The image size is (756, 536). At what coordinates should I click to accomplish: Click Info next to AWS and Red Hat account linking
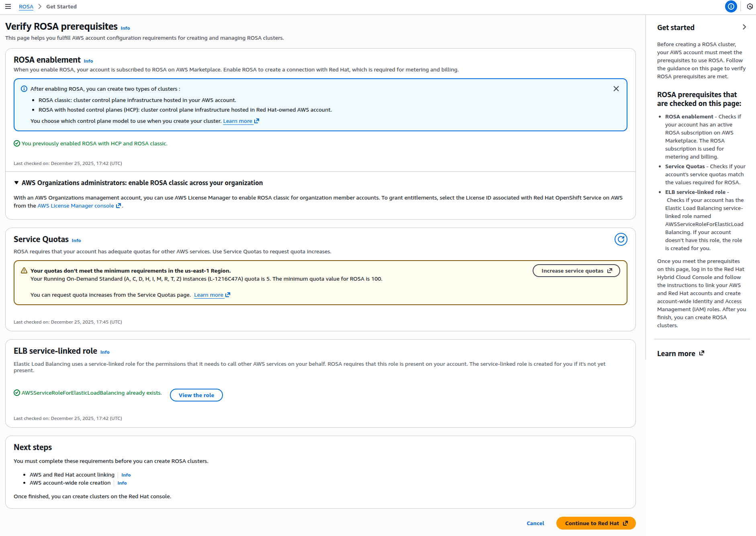(x=126, y=475)
